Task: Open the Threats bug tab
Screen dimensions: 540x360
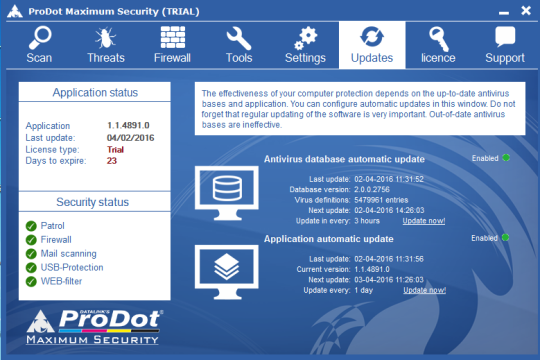Action: pos(106,45)
